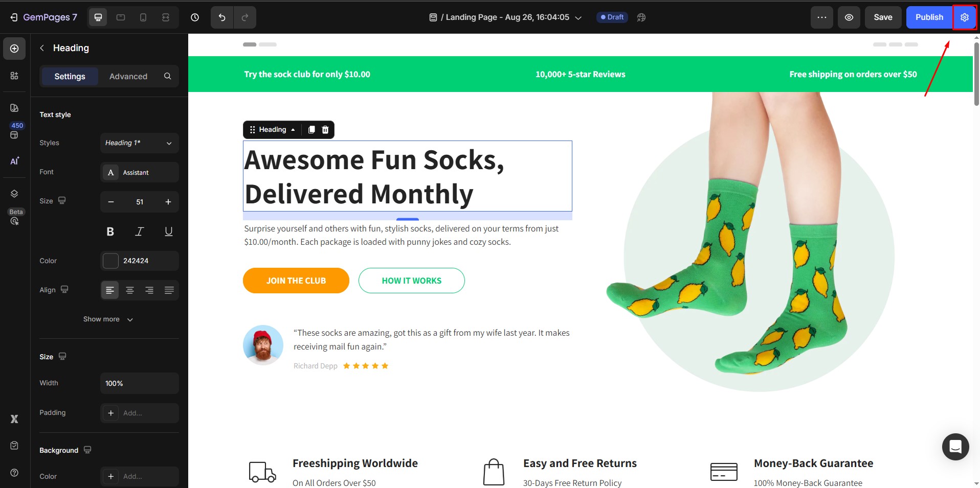Image resolution: width=980 pixels, height=488 pixels.
Task: Undo the last change
Action: pos(221,17)
